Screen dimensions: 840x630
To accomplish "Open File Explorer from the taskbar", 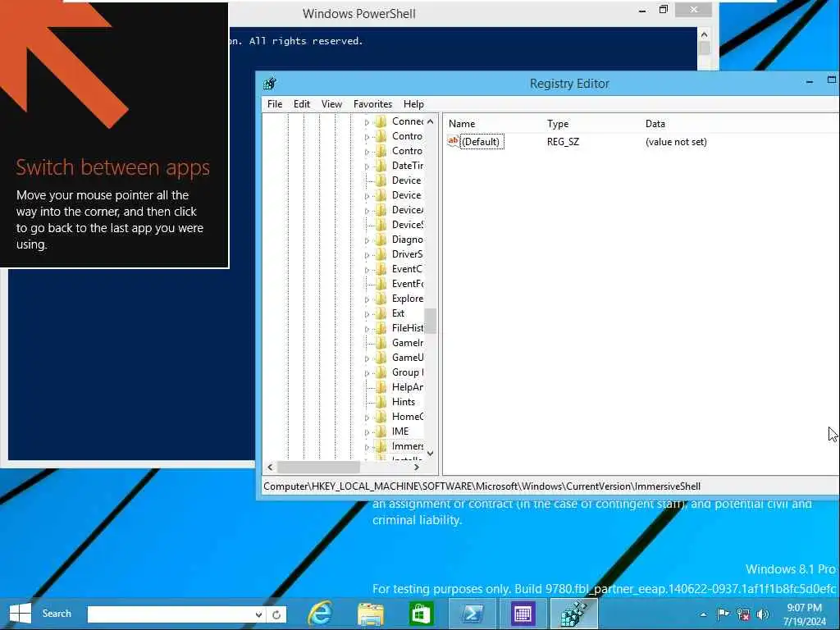I will tap(371, 614).
